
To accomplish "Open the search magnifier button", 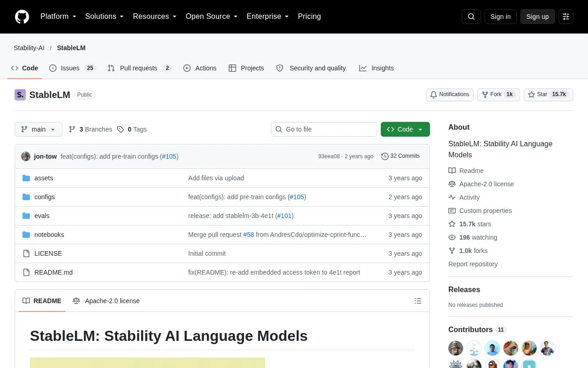I will coord(471,17).
